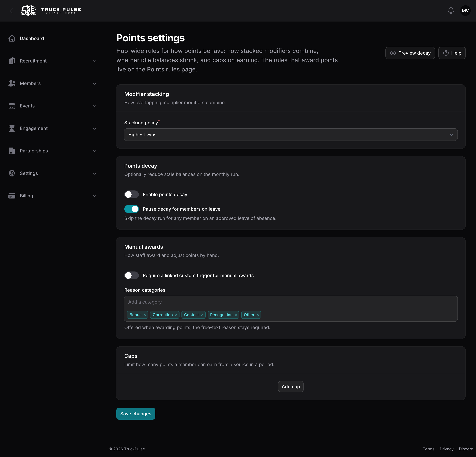Expand the Members menu chevron
This screenshot has width=476, height=457.
pyautogui.click(x=95, y=83)
